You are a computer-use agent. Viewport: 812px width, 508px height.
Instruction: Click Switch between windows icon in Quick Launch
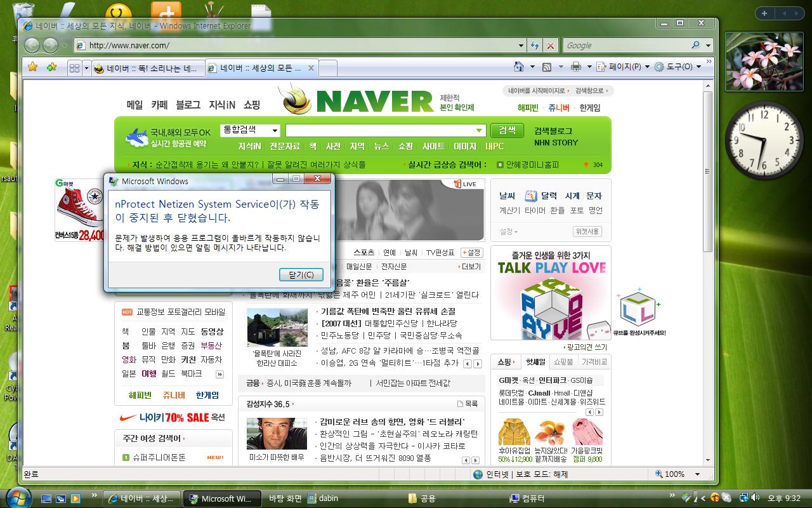(61, 498)
